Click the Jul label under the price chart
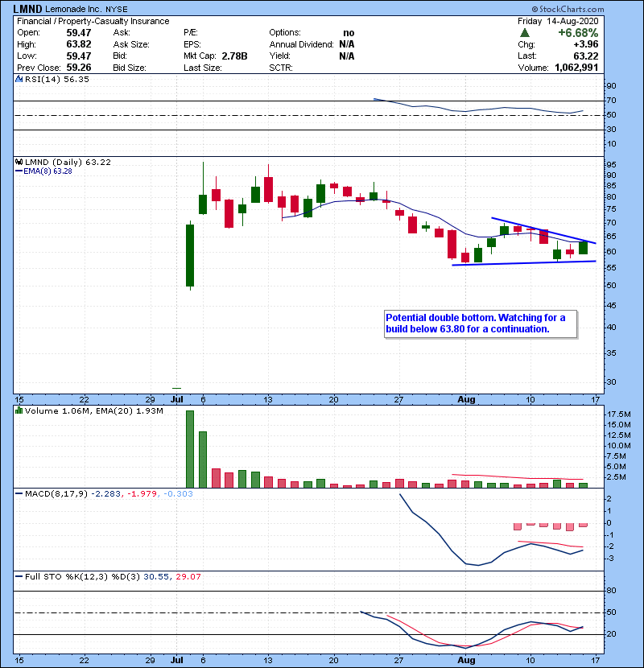Screen dimensions: 644x668 (x=177, y=400)
